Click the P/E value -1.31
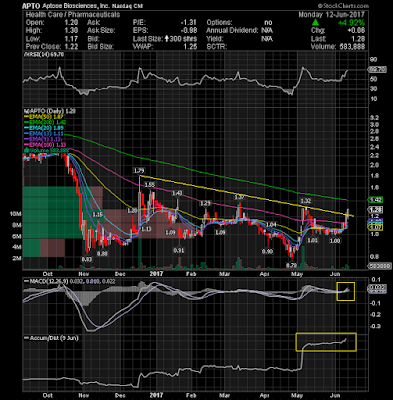This screenshot has width=393, height=400. 189,23
